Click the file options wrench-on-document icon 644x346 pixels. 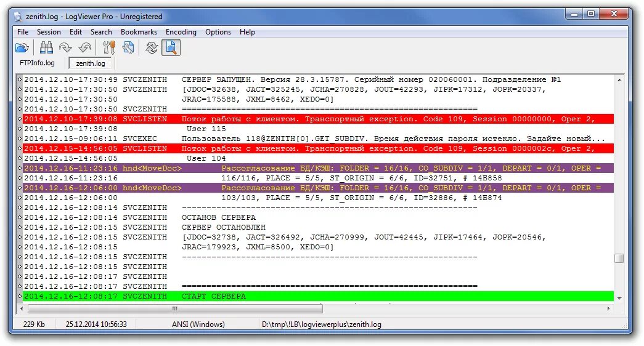pyautogui.click(x=128, y=47)
